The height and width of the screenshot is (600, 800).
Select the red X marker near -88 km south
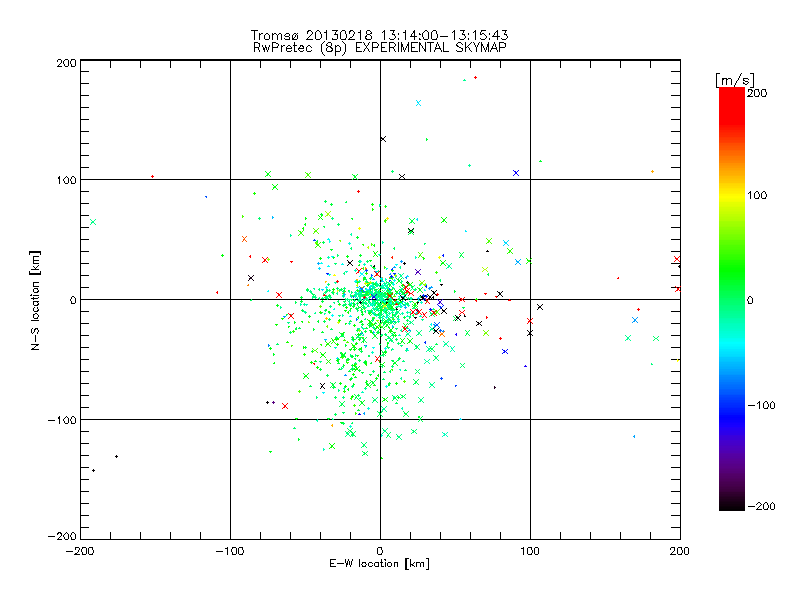285,406
